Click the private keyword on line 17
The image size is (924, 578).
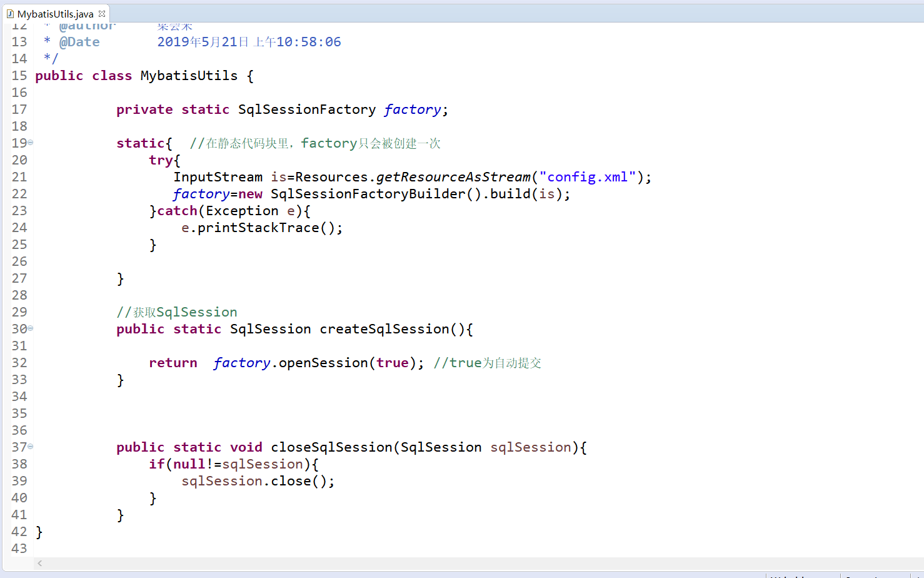click(144, 109)
